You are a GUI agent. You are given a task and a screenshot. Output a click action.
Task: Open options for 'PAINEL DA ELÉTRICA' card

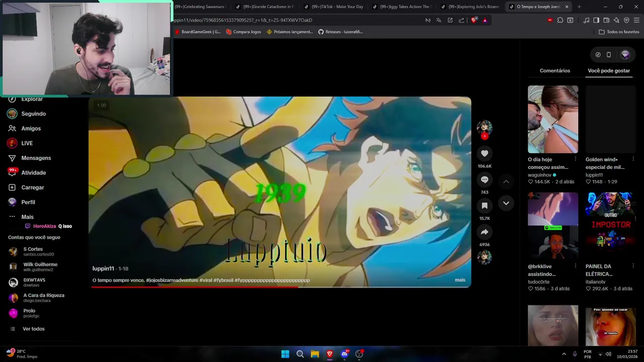pos(633,266)
